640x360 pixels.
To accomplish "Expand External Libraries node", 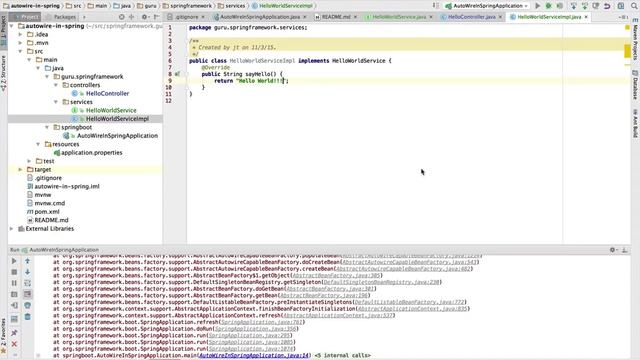I will tap(12, 229).
